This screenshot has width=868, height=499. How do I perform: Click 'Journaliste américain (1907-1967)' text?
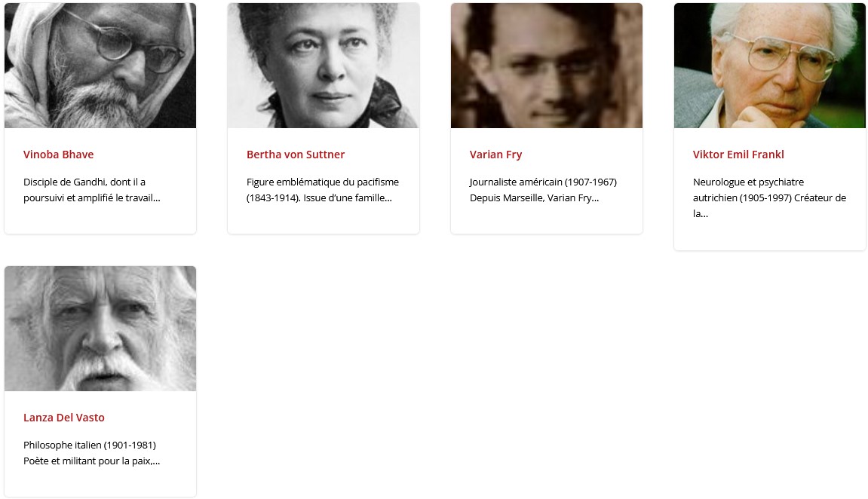tap(543, 182)
